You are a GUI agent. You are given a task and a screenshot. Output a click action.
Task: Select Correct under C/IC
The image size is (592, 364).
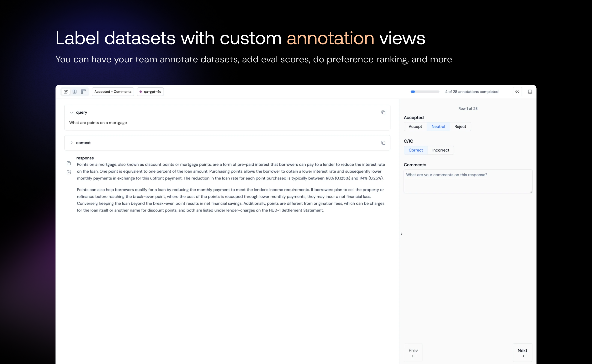(x=416, y=150)
